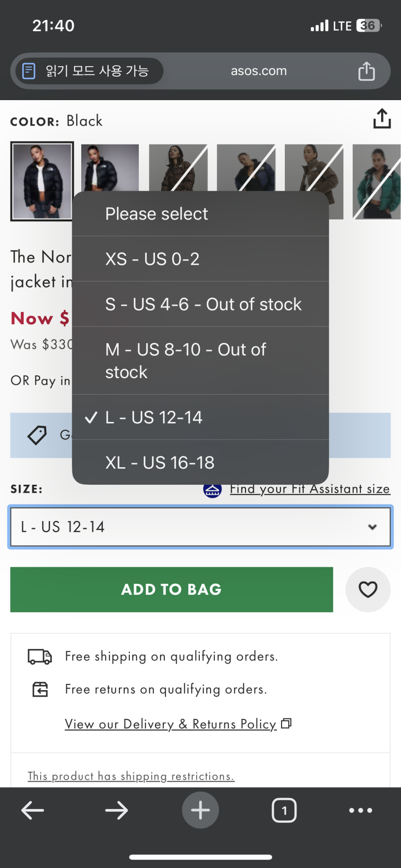Image resolution: width=401 pixels, height=868 pixels.
Task: Select XS - US 0-2 size option
Action: [200, 259]
